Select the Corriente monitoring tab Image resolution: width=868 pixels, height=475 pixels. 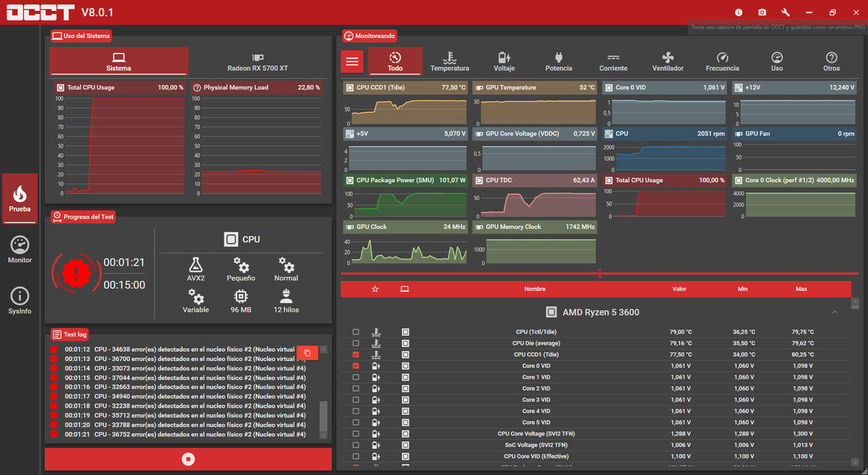pyautogui.click(x=614, y=61)
